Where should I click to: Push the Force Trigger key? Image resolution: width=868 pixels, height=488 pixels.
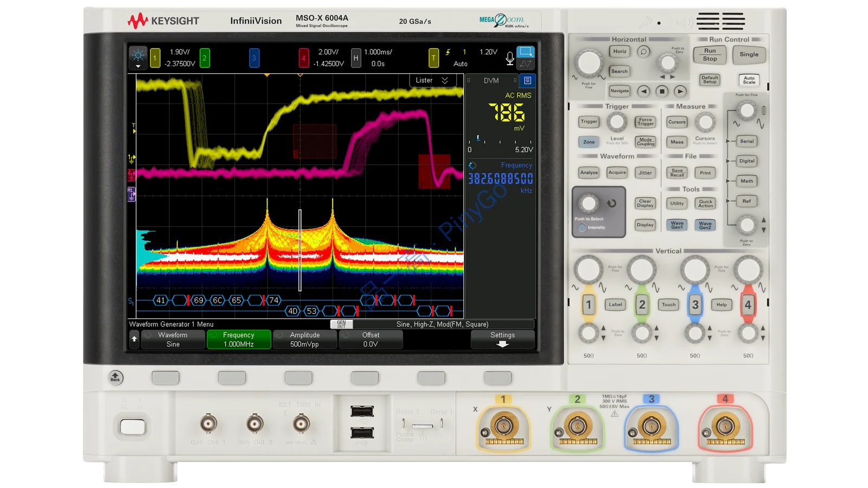point(645,121)
